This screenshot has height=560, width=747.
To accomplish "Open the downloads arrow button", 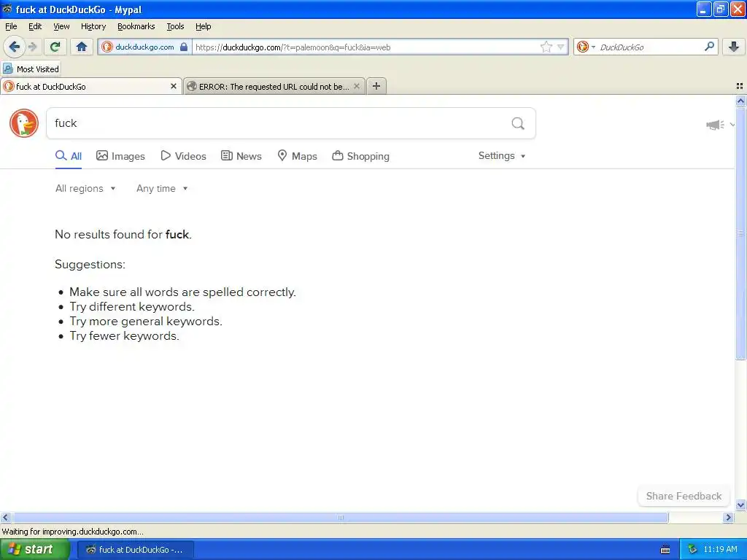I will pos(734,47).
